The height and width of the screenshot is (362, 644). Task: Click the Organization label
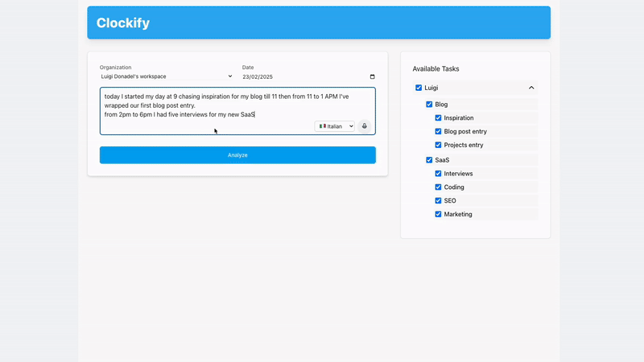pos(115,68)
